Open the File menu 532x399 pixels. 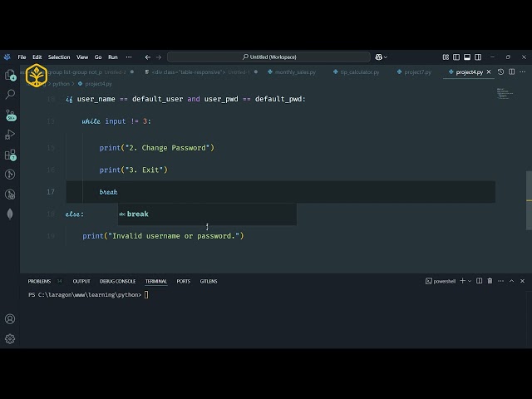(x=22, y=57)
